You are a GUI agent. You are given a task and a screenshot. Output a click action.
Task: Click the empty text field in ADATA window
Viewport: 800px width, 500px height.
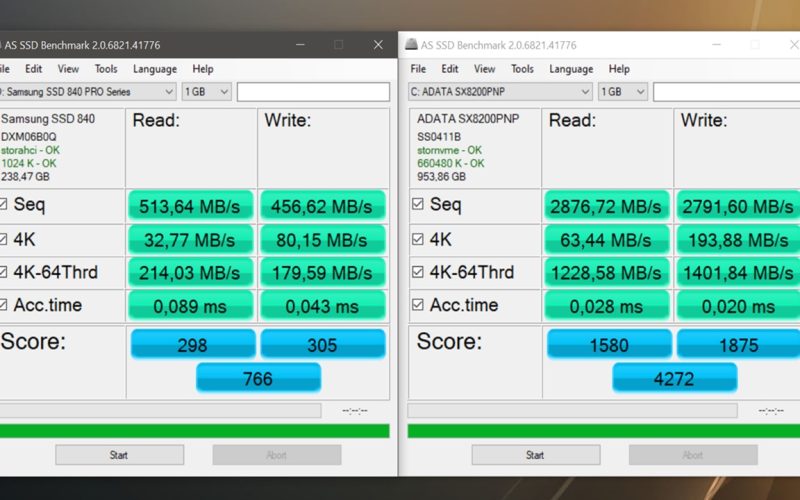pyautogui.click(x=727, y=92)
